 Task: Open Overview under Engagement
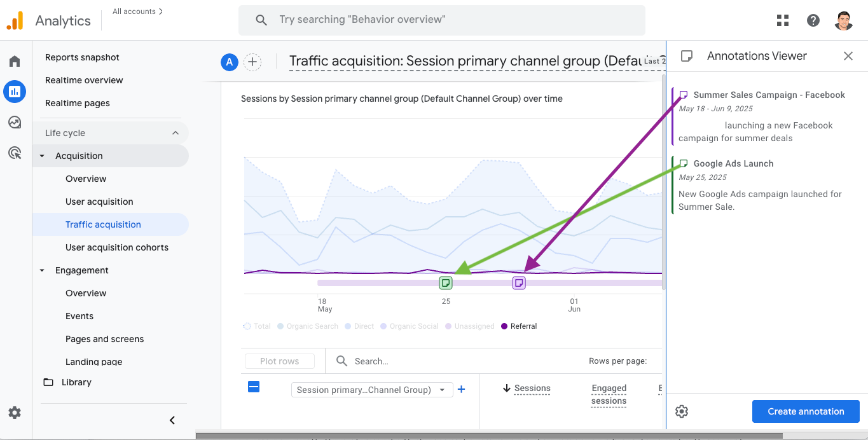[x=86, y=293]
